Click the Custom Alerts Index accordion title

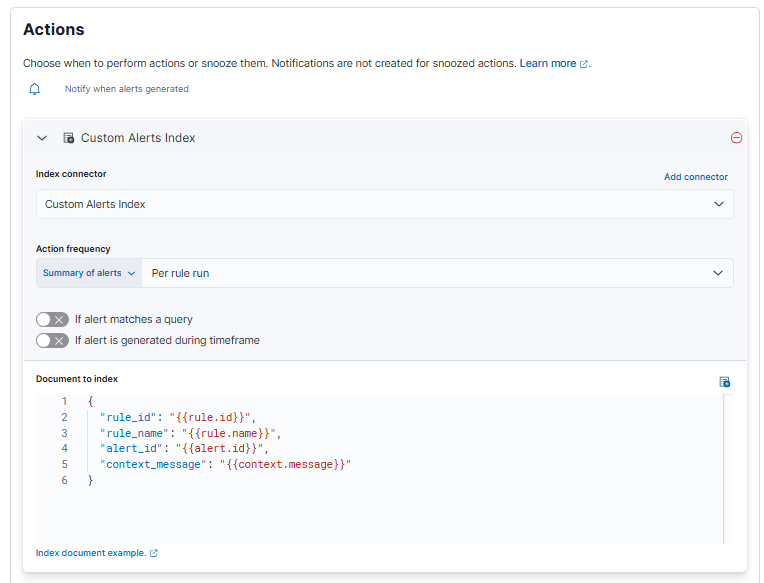(x=138, y=138)
